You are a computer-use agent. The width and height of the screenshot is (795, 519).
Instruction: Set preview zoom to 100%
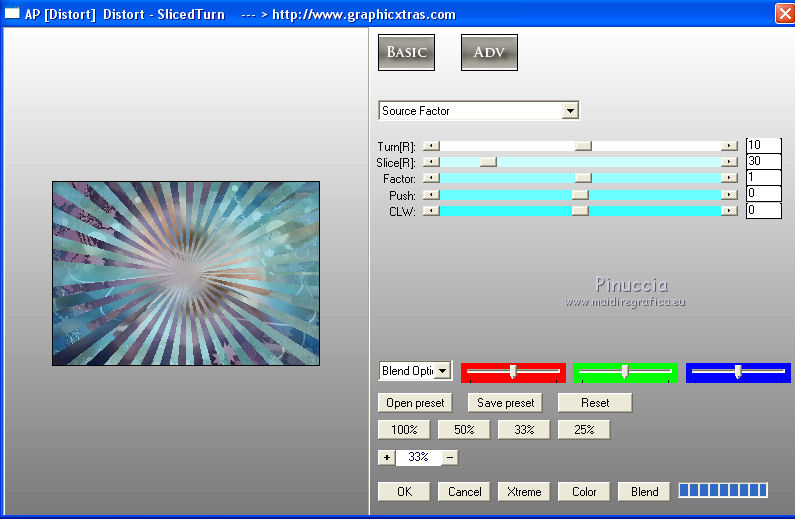(404, 430)
